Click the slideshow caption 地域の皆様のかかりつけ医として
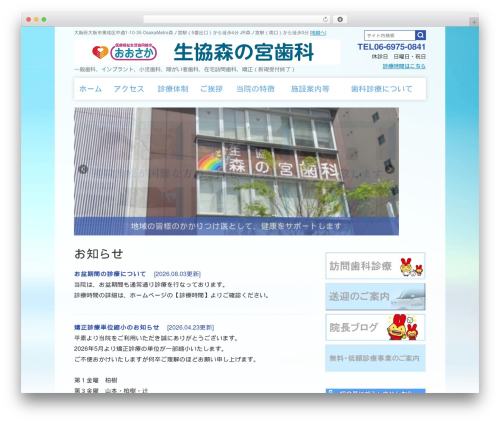 (x=236, y=226)
